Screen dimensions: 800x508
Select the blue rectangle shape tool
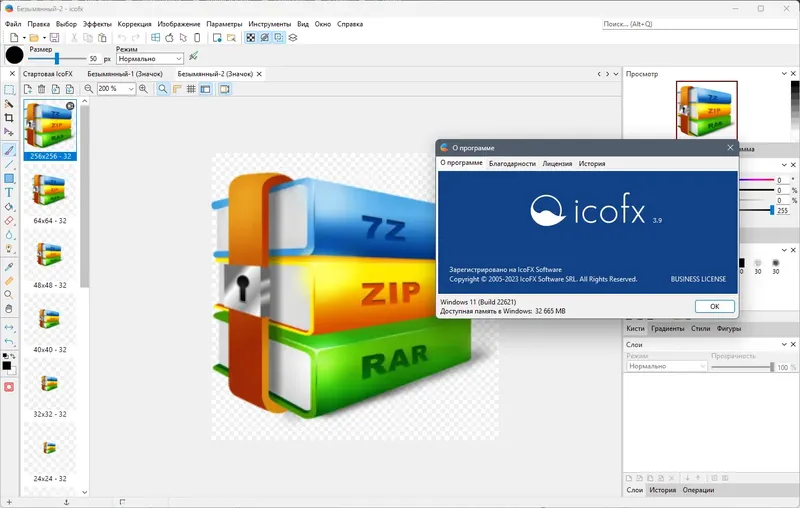(9, 179)
